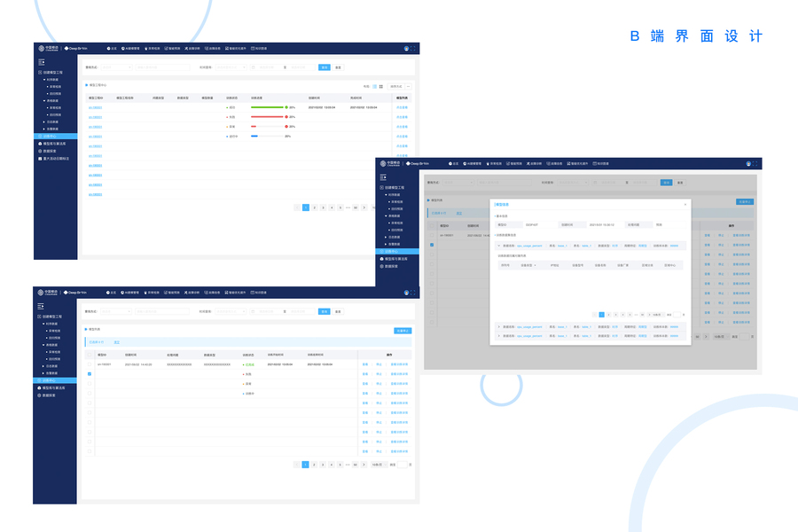Switch to grid layout in top-left mockup
798x532 pixels.
[x=380, y=87]
